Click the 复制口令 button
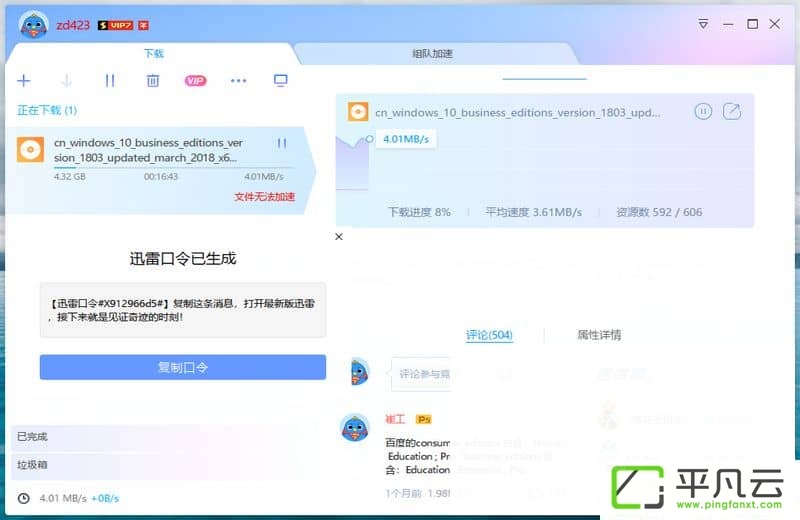 [x=183, y=367]
